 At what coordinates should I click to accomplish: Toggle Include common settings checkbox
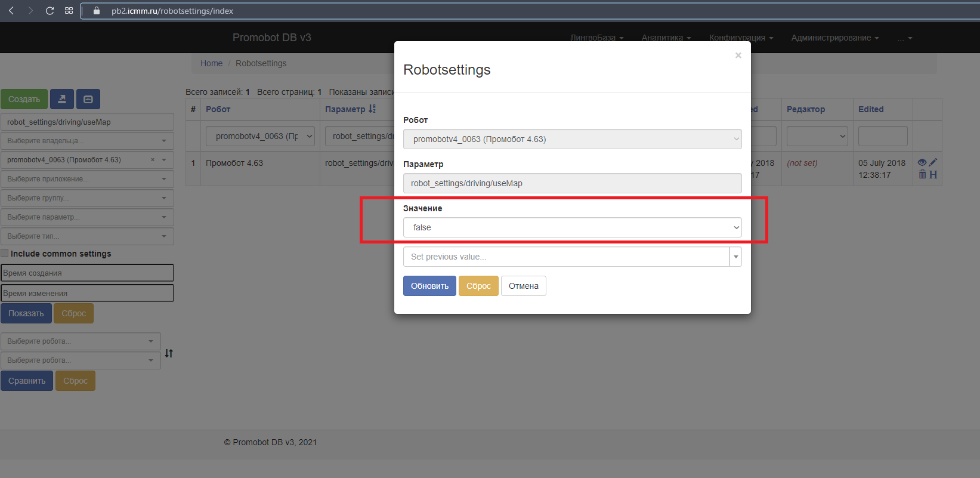5,253
